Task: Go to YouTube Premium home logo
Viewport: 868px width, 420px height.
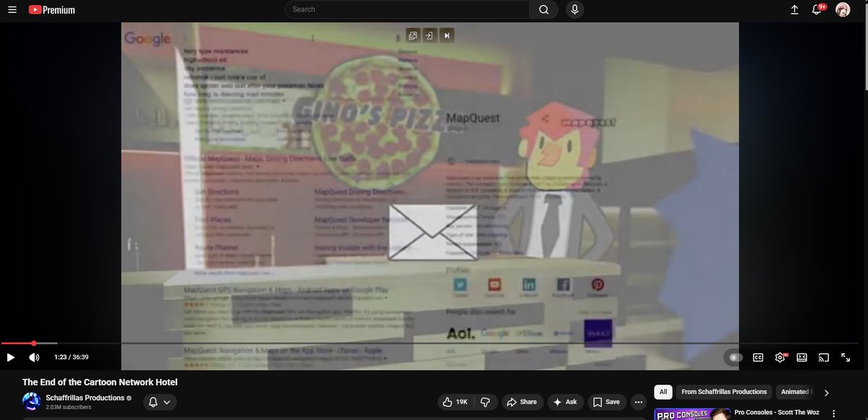Action: pyautogui.click(x=51, y=9)
